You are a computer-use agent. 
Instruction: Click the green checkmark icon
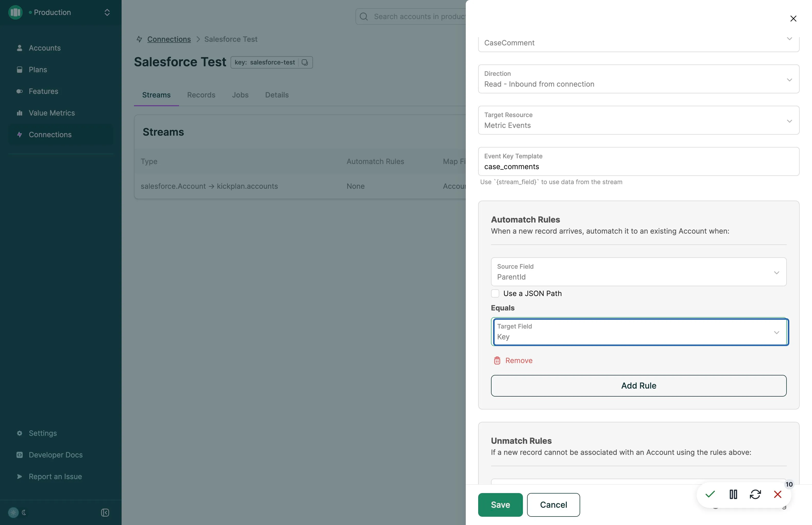point(710,494)
